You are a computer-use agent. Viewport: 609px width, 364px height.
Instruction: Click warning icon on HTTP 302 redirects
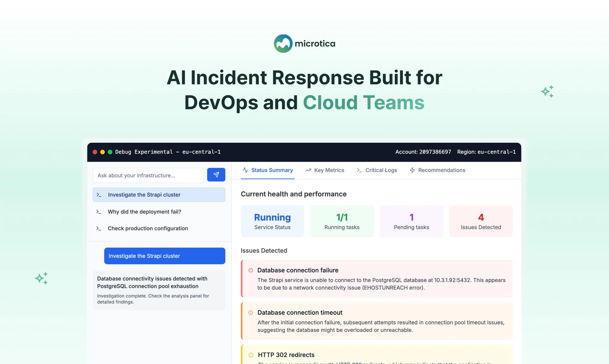click(x=250, y=355)
